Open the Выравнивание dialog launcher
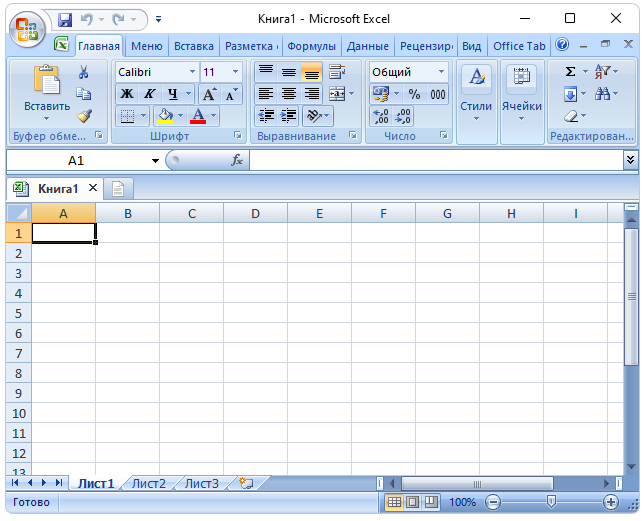This screenshot has height=521, width=644. point(353,135)
